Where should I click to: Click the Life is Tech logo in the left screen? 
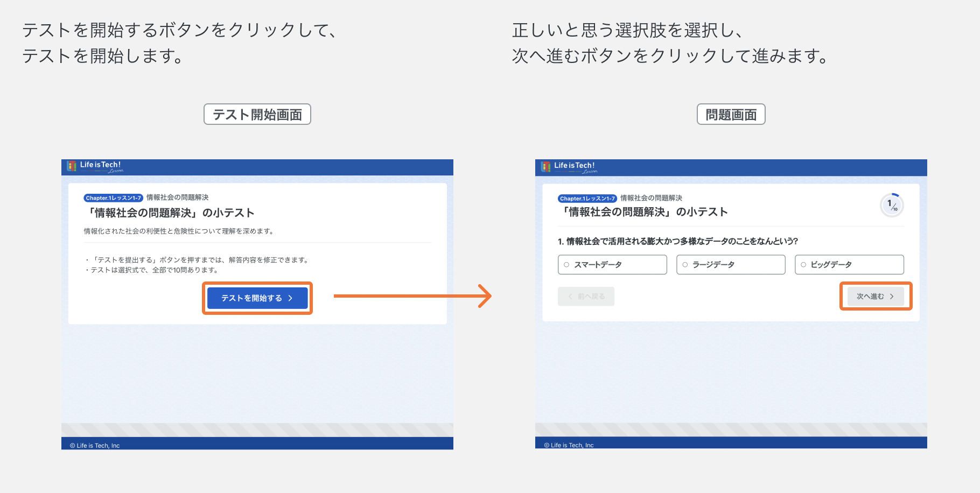95,166
